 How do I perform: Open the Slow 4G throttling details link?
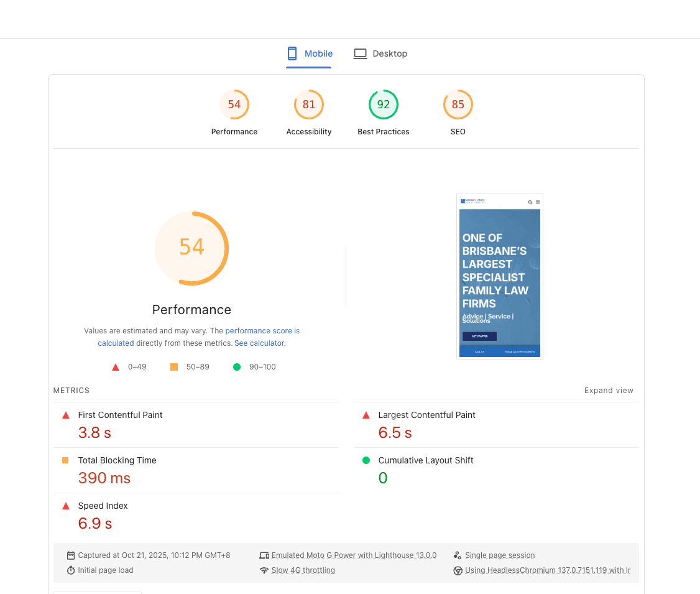303,570
